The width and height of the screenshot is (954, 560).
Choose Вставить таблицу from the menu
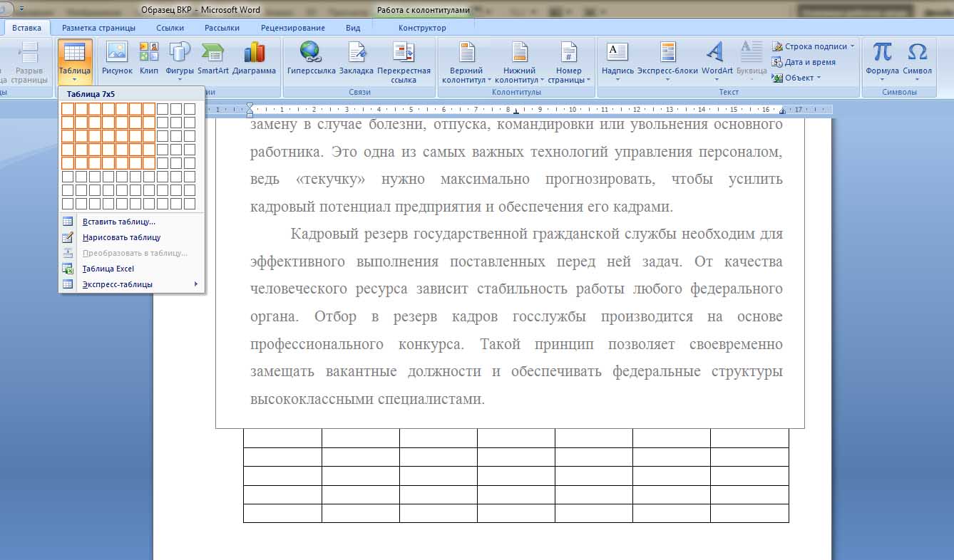tap(118, 222)
